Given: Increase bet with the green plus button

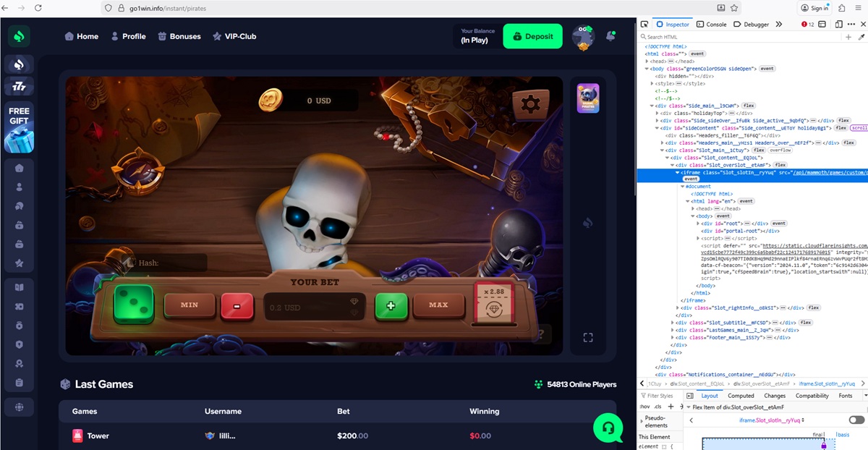Looking at the screenshot, I should [391, 305].
